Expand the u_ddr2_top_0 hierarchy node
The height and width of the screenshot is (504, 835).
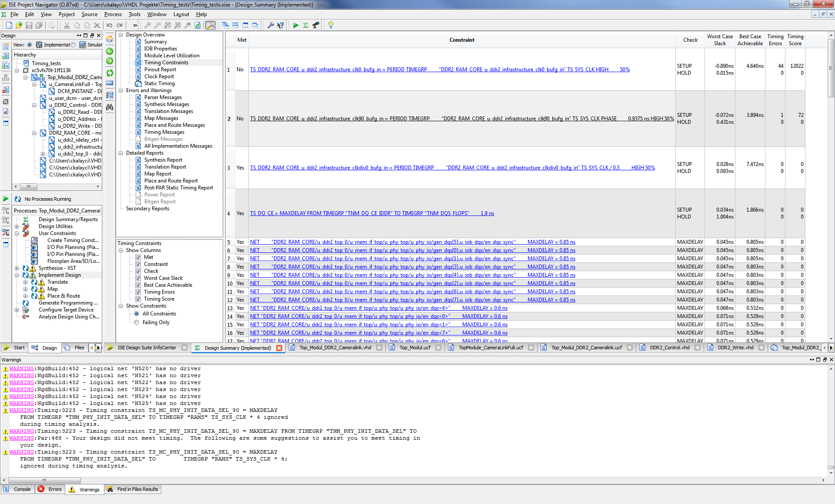43,154
